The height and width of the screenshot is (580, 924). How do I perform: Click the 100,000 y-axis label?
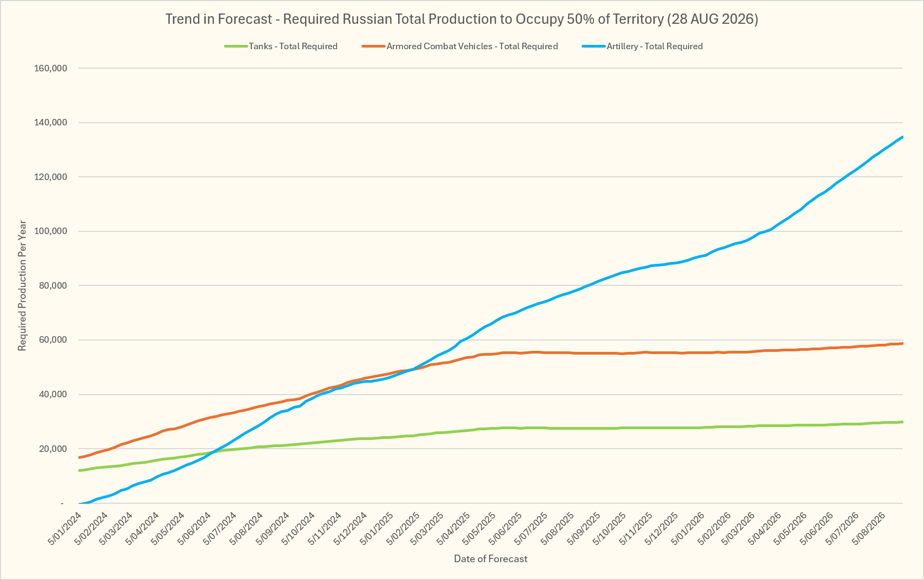(50, 231)
